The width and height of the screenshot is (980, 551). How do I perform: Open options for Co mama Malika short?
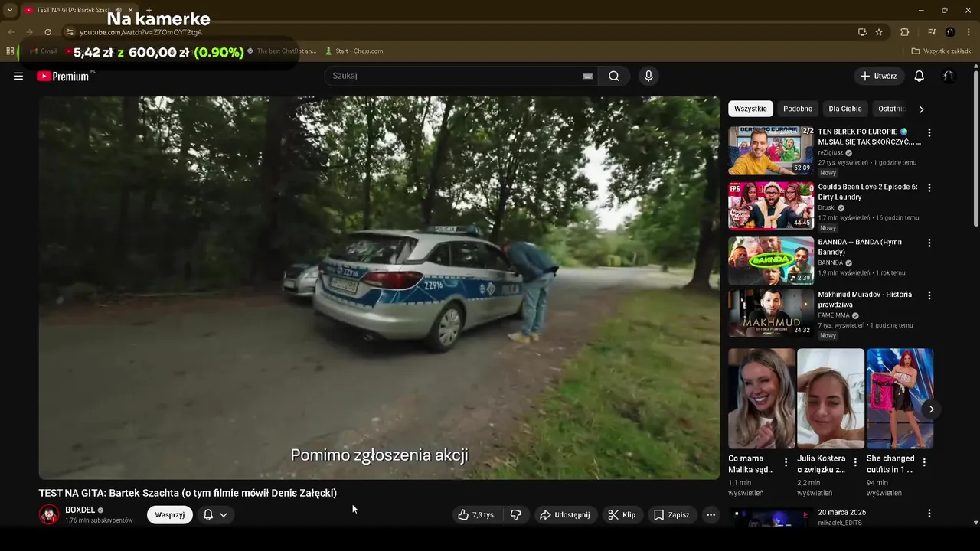[786, 462]
